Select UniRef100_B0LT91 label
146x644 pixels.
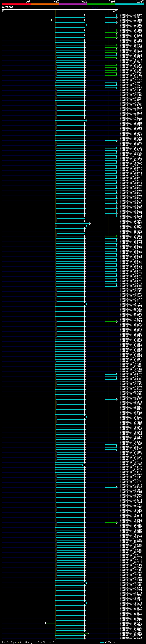131,633
